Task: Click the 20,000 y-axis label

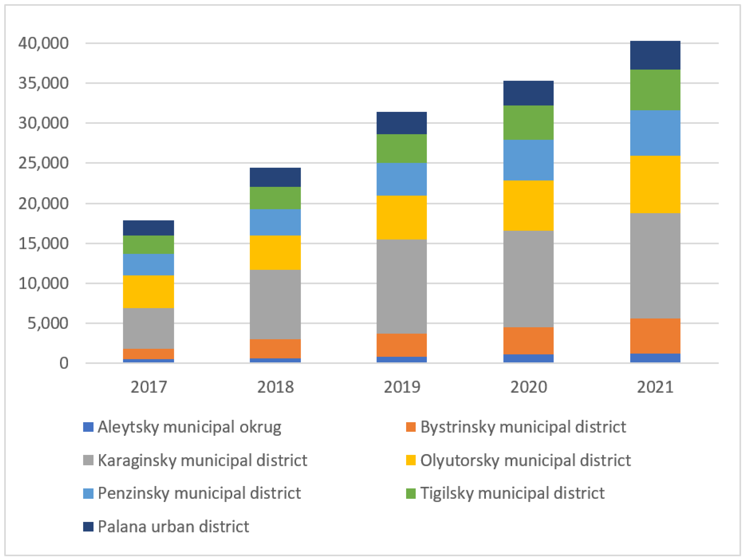Action: tap(44, 203)
